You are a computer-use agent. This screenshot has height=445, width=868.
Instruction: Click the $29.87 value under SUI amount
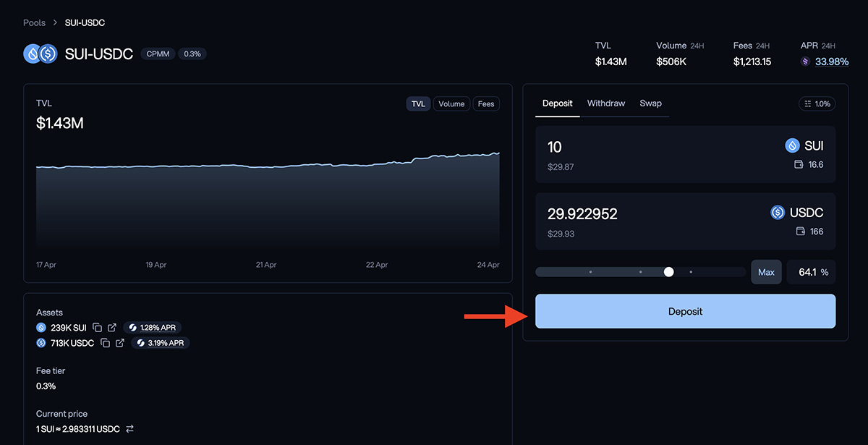click(561, 166)
